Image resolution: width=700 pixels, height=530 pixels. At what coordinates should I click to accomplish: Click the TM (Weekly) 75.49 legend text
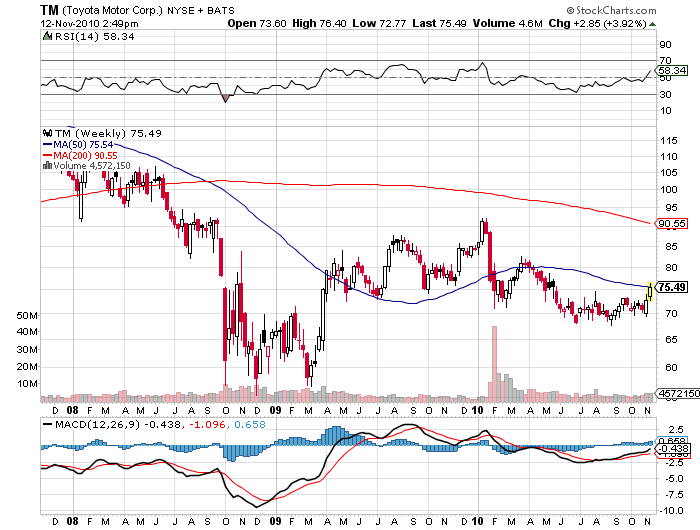(x=108, y=134)
